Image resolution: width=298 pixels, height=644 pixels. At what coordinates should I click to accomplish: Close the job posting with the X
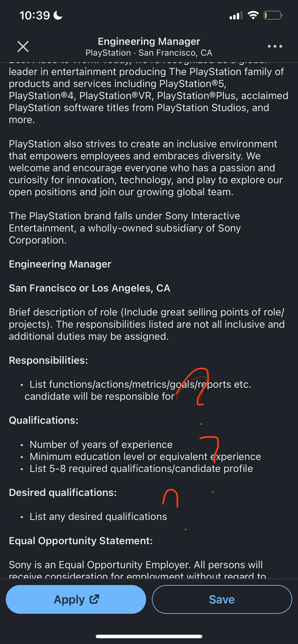[x=23, y=46]
